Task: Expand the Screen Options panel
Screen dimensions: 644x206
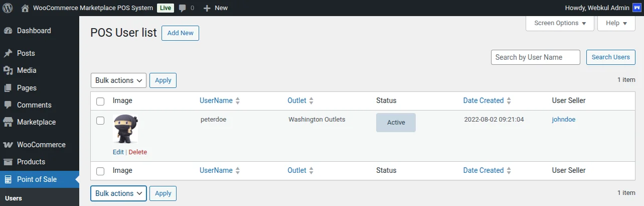Action: click(560, 23)
